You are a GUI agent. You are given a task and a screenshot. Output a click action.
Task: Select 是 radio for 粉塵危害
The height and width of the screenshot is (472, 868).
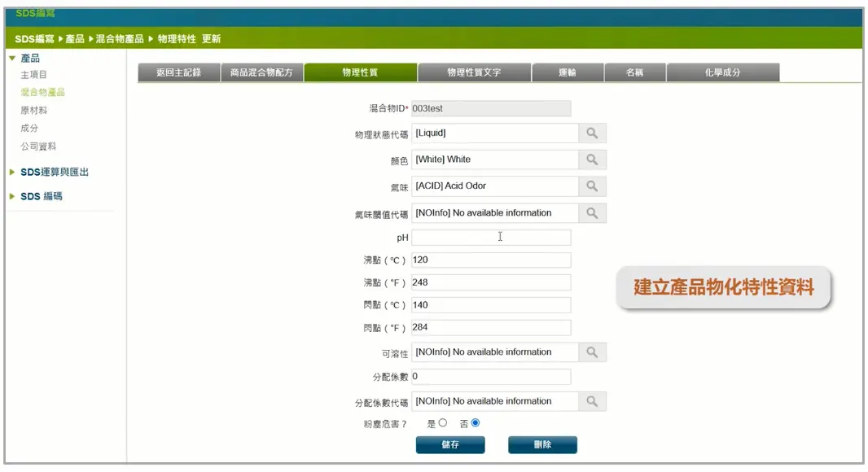443,423
